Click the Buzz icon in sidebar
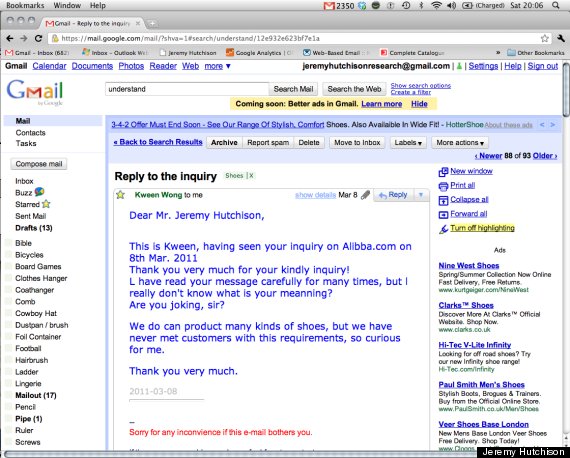The width and height of the screenshot is (570, 458). coord(39,192)
